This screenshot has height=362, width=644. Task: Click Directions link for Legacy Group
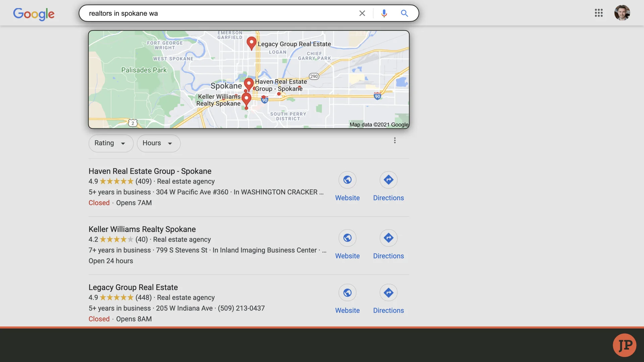click(388, 310)
